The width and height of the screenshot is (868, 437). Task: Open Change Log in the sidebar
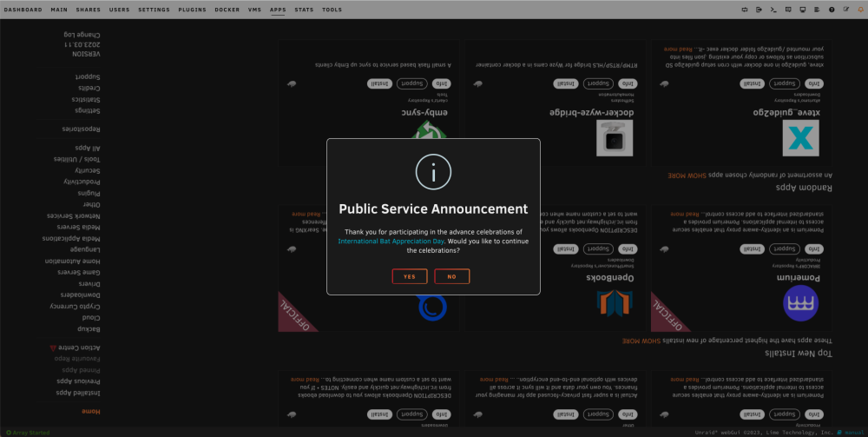tap(82, 35)
